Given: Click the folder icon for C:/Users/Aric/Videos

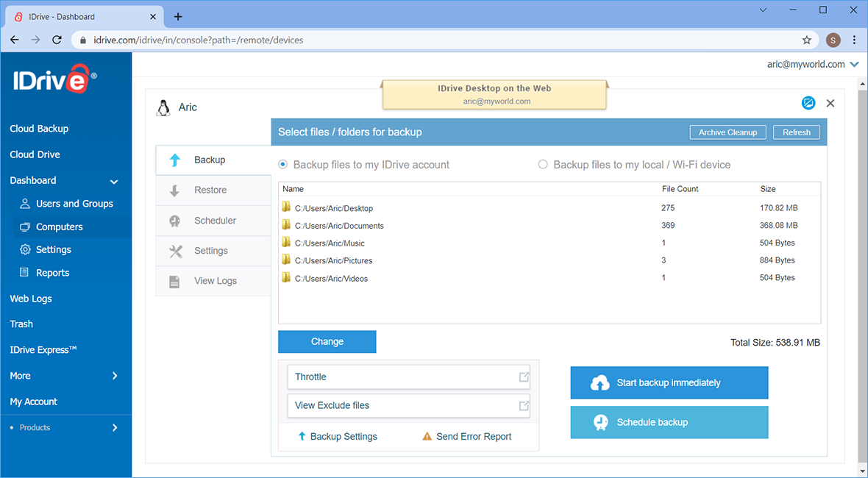Looking at the screenshot, I should (286, 278).
